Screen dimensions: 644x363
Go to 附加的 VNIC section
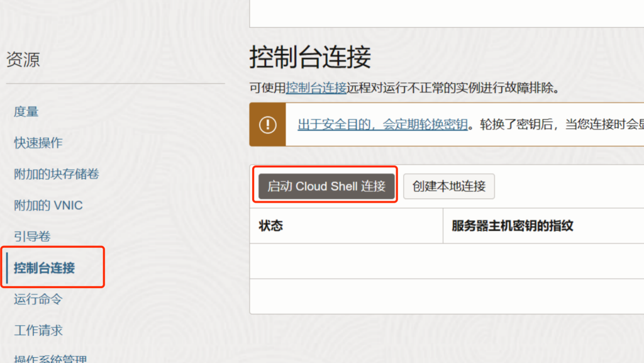(x=48, y=205)
